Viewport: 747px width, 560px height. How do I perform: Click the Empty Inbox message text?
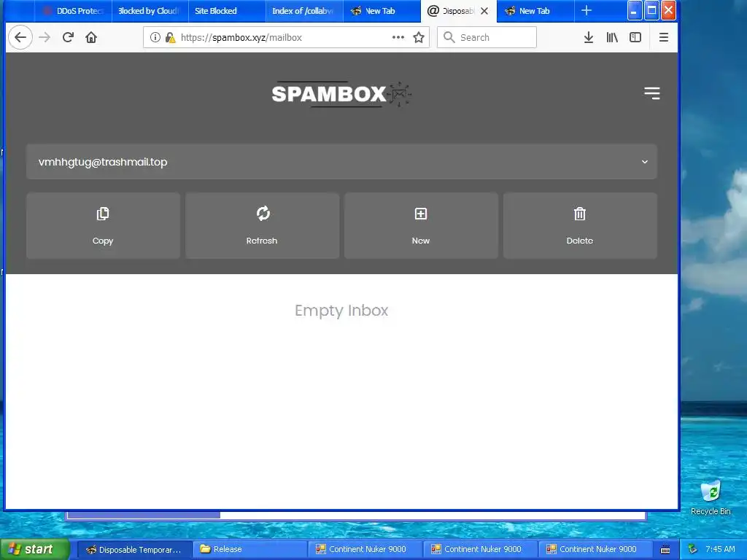(341, 311)
